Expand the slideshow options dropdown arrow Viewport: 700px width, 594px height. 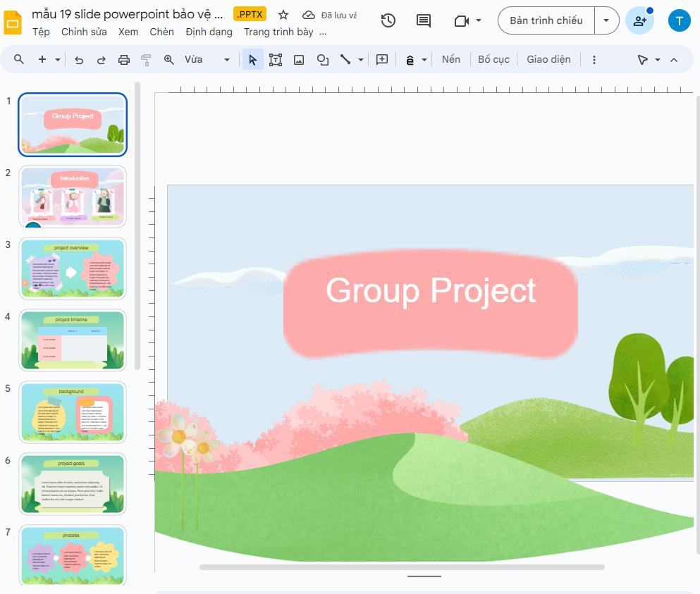coord(606,20)
